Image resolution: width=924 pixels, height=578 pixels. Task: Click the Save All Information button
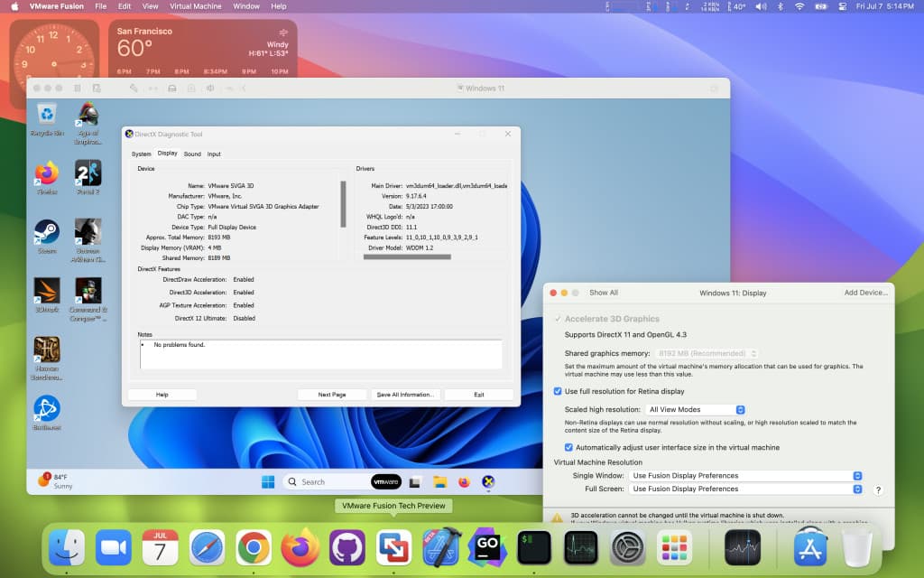(x=404, y=394)
